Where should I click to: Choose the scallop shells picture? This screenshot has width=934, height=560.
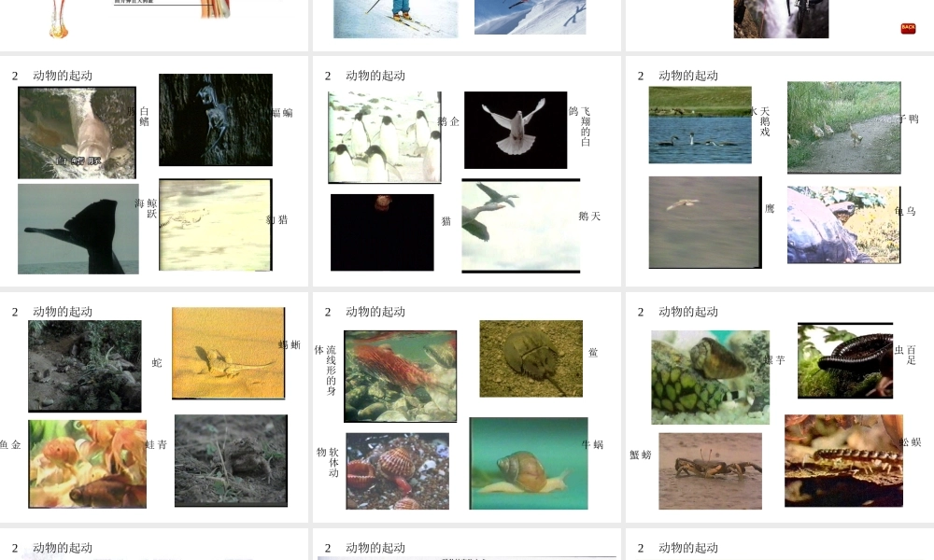397,470
